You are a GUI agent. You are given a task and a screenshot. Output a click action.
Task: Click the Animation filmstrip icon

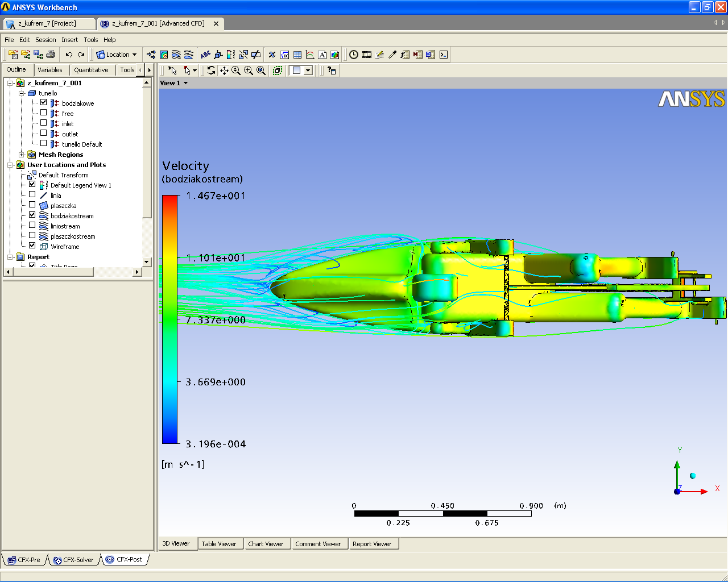click(367, 55)
